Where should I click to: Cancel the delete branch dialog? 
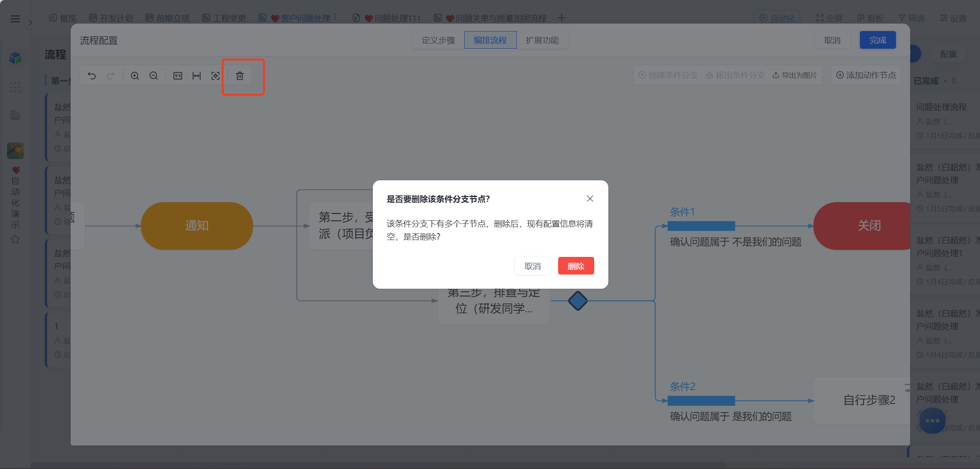[533, 266]
